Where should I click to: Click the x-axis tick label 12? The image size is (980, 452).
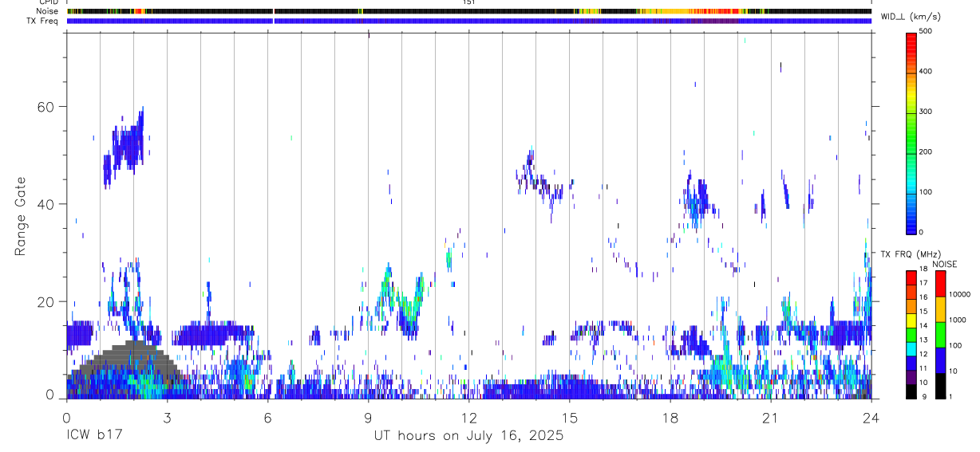[x=469, y=417]
